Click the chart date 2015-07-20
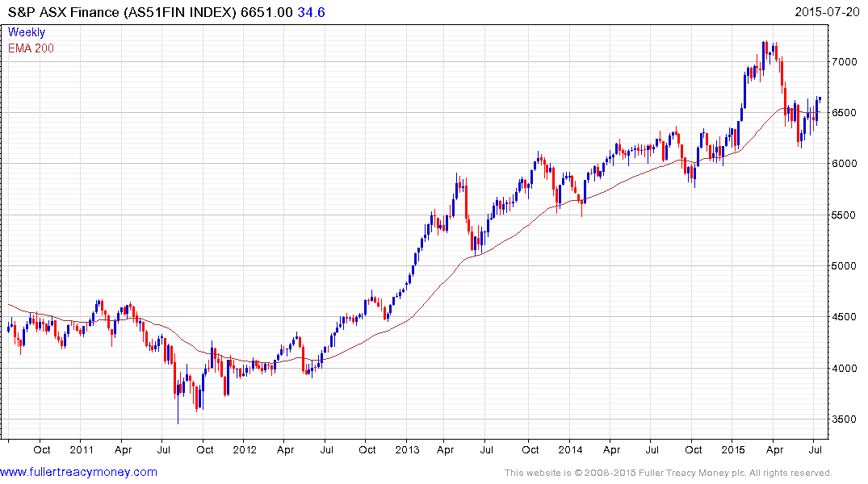Image resolution: width=868 pixels, height=484 pixels. [827, 11]
